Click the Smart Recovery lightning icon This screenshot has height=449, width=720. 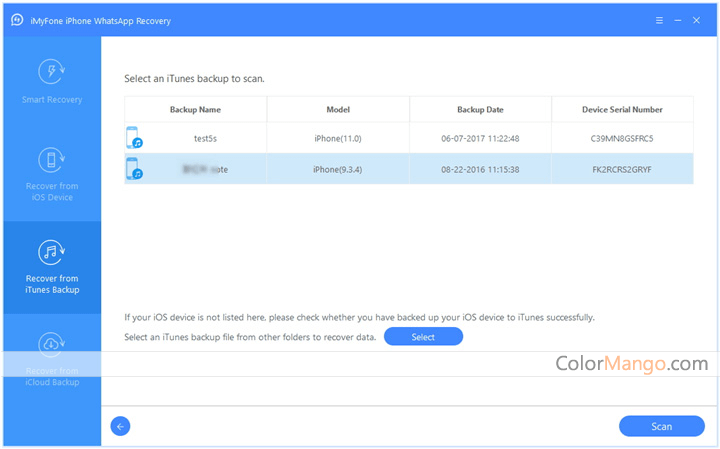(51, 72)
